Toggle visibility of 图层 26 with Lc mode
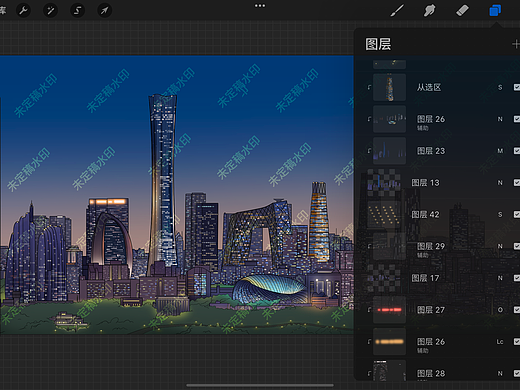This screenshot has height=390, width=520. click(x=517, y=342)
